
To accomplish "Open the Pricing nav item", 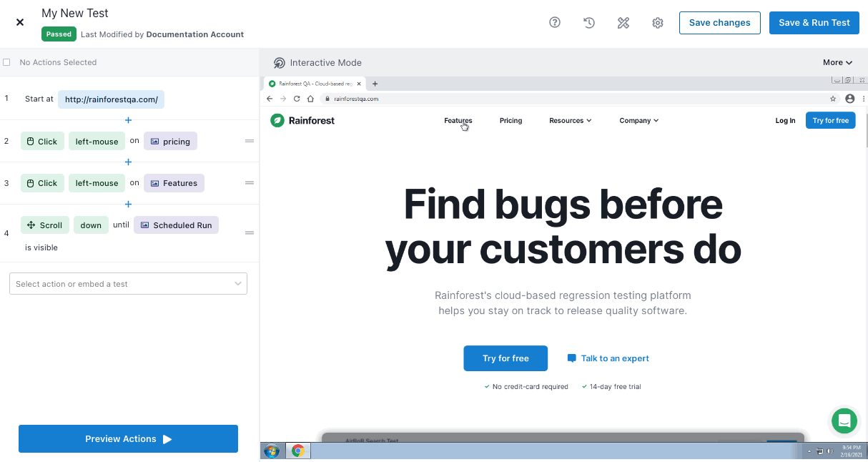I will (x=511, y=121).
